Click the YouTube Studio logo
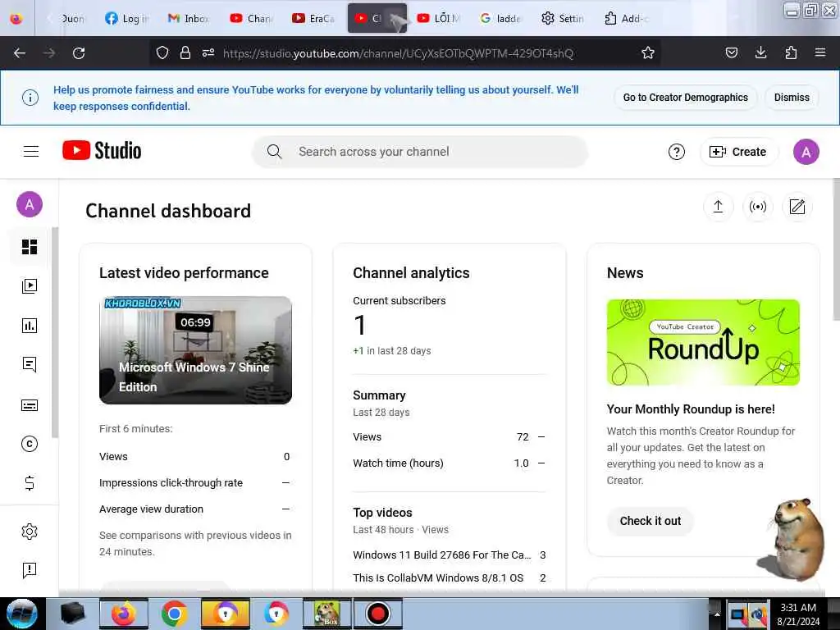Viewport: 840px width, 630px height. coord(102,151)
